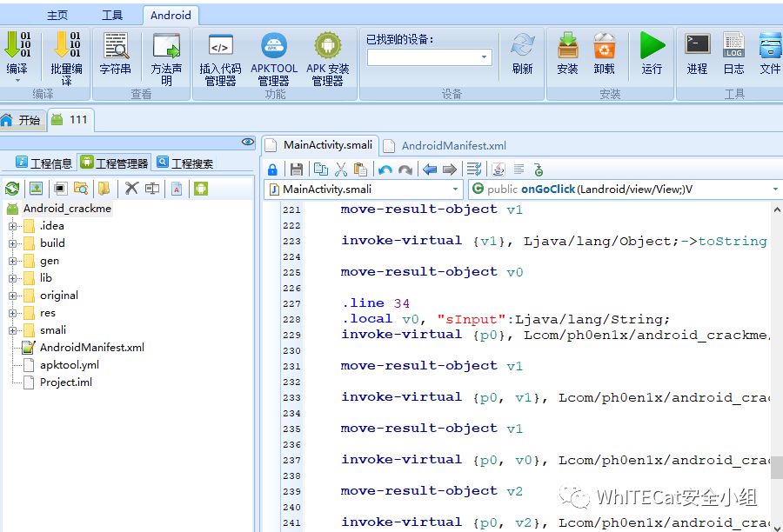Expand the res folder

point(12,314)
